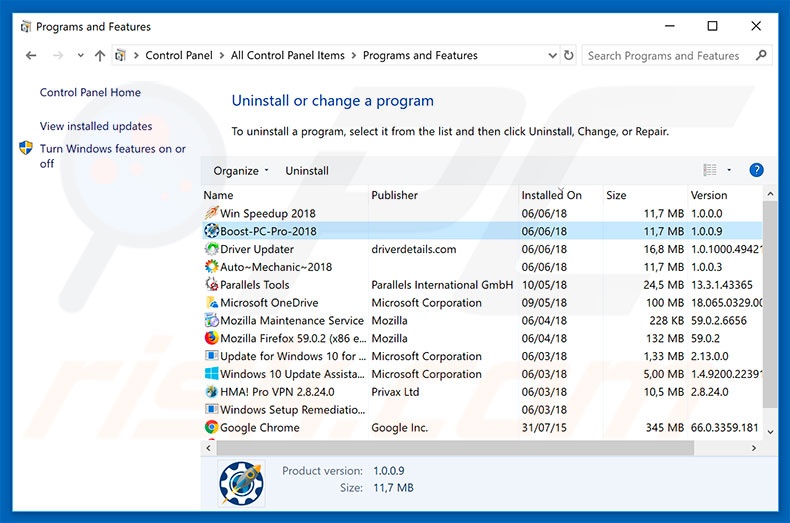
Task: Click the Driver Updater program icon
Action: point(212,249)
